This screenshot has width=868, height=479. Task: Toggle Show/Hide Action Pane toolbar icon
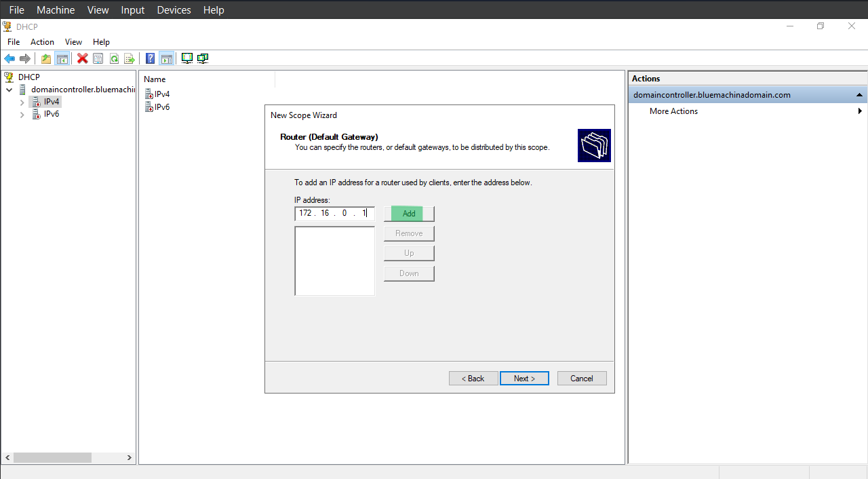[167, 58]
